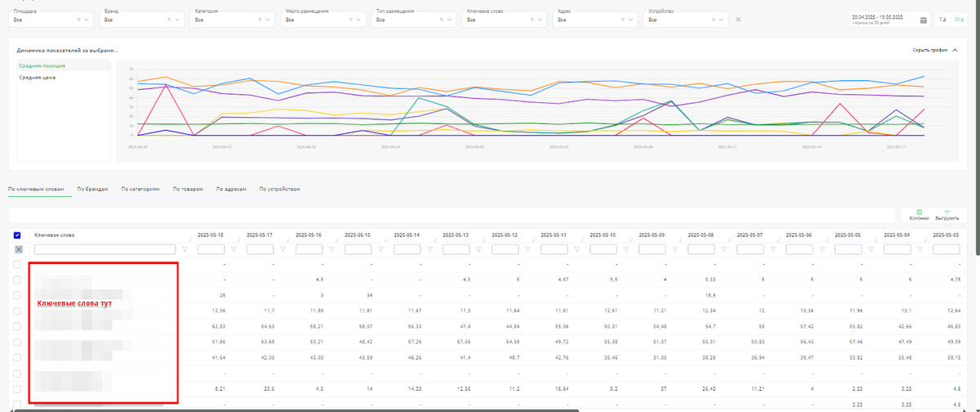Open the По товарам tab
980x412 pixels.
coord(187,189)
